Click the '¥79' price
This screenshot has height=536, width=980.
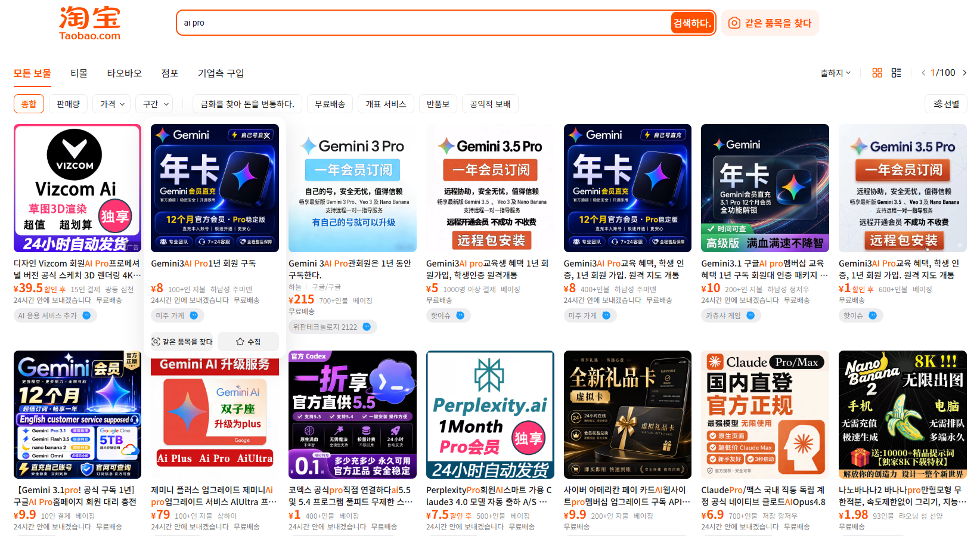[160, 515]
